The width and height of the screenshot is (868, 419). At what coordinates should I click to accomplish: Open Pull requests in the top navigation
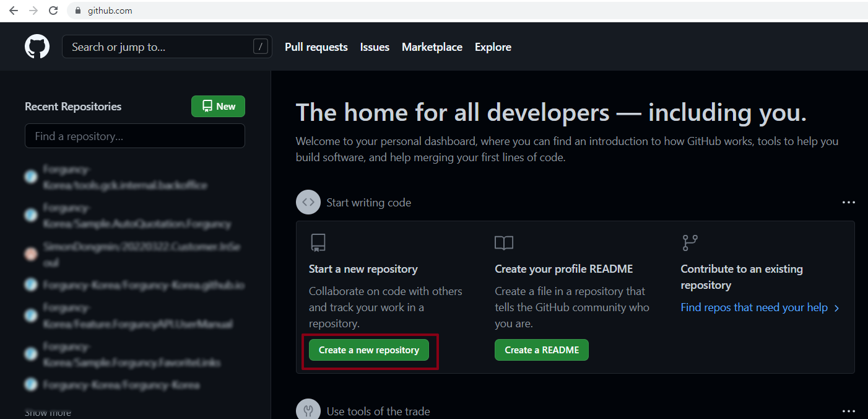click(x=316, y=47)
